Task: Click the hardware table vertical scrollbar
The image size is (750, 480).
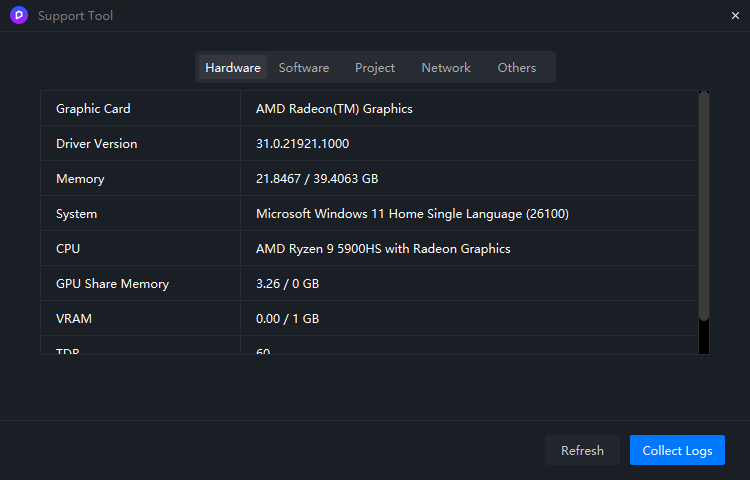Action: click(704, 206)
